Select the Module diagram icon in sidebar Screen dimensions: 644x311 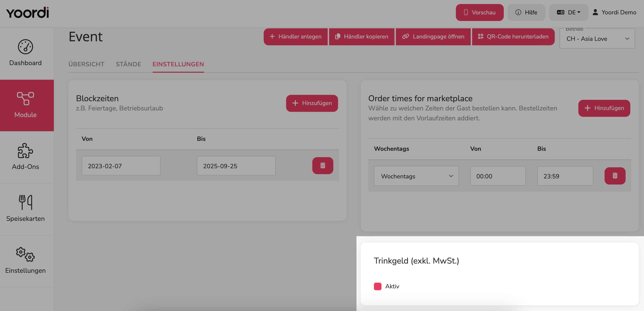pyautogui.click(x=25, y=98)
